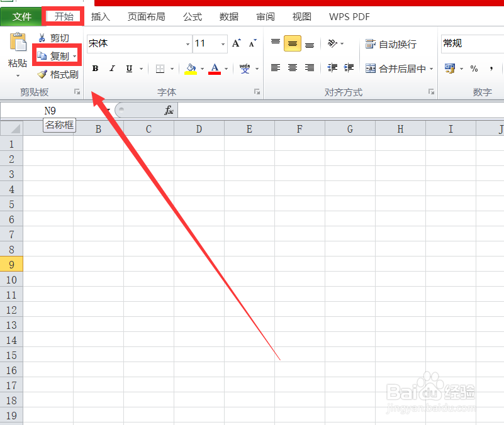Expand merge and center dropdown arrow

pyautogui.click(x=432, y=69)
